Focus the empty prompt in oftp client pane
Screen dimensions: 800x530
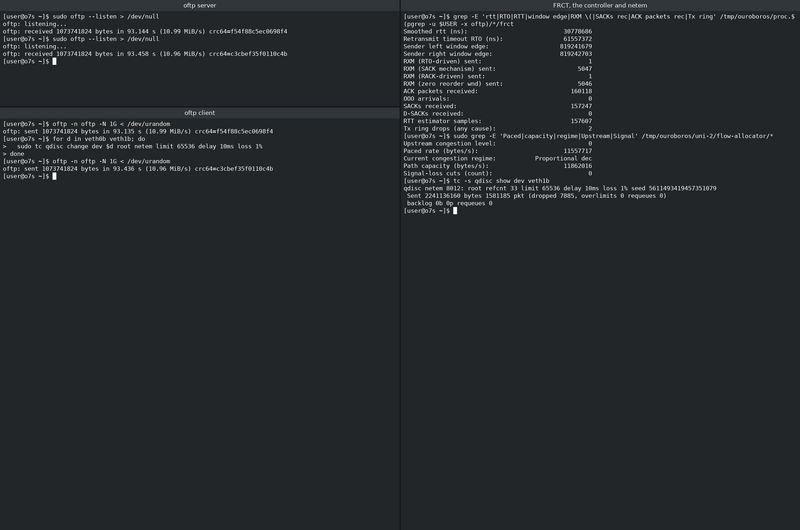tap(30, 176)
